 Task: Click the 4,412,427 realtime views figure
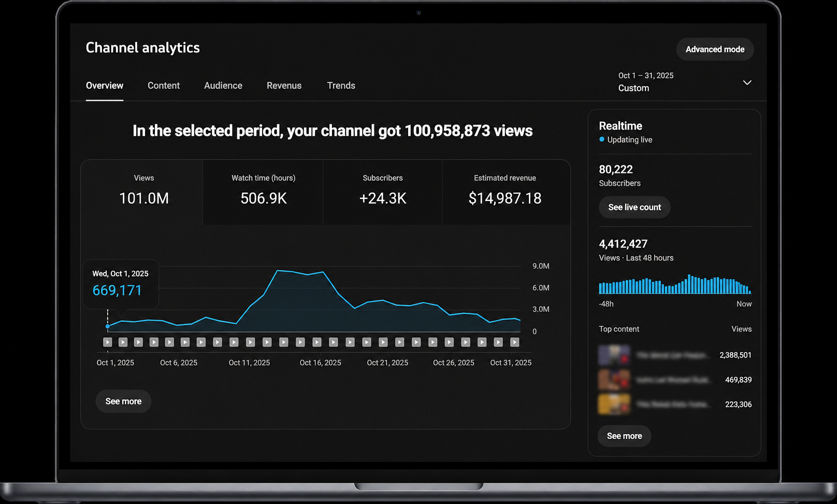point(623,244)
